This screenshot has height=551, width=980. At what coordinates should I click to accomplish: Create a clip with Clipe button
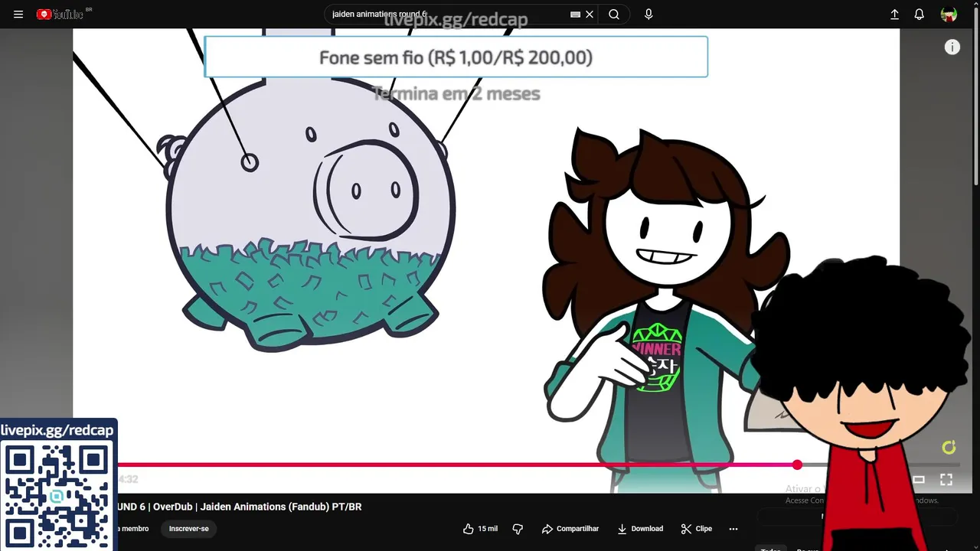(697, 529)
